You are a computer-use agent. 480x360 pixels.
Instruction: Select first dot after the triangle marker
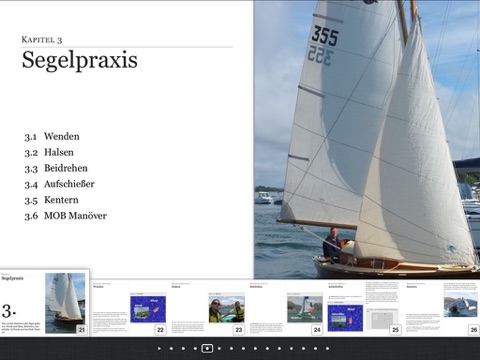click(x=171, y=349)
